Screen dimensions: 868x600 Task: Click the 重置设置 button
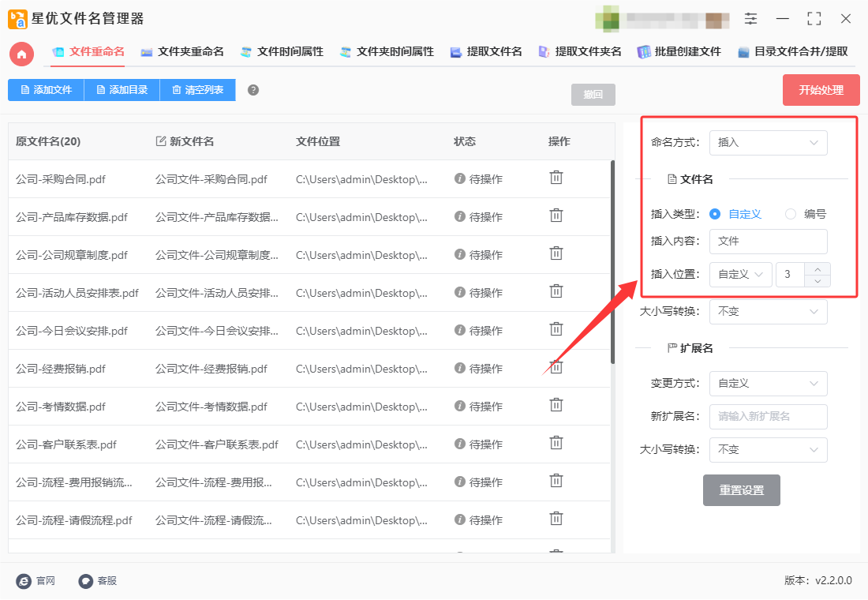[x=741, y=490]
